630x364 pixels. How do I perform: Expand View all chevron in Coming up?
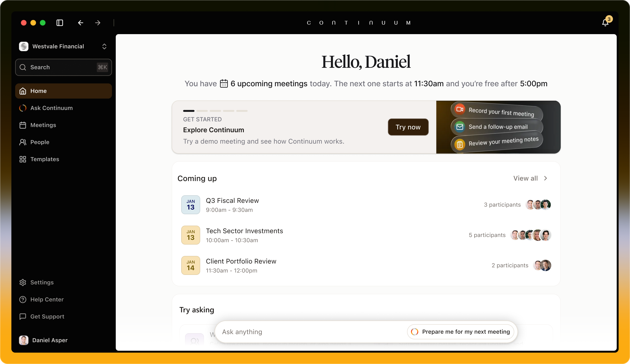click(x=546, y=178)
